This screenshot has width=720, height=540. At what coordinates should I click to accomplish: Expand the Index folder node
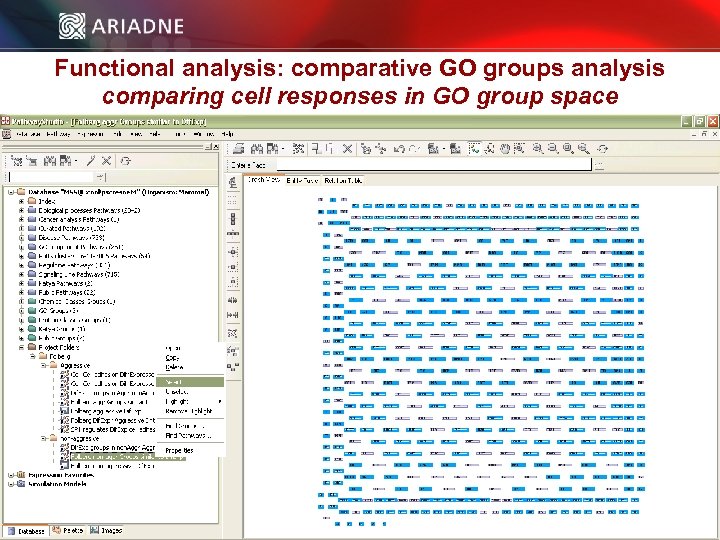coord(21,201)
